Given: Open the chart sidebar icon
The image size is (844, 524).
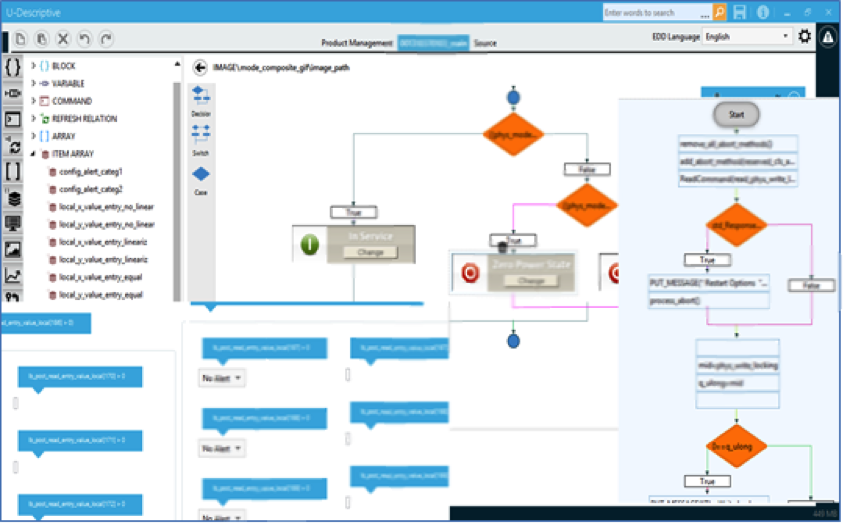Looking at the screenshot, I should pyautogui.click(x=12, y=275).
